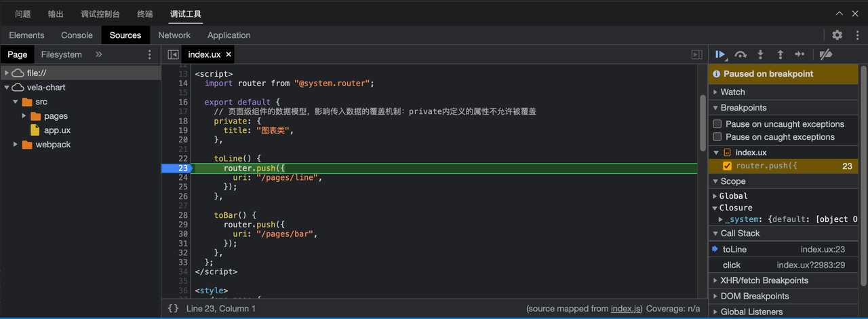Screen dimensions: 868x319
Task: Enable Pause on uncaught exceptions
Action: coord(717,124)
